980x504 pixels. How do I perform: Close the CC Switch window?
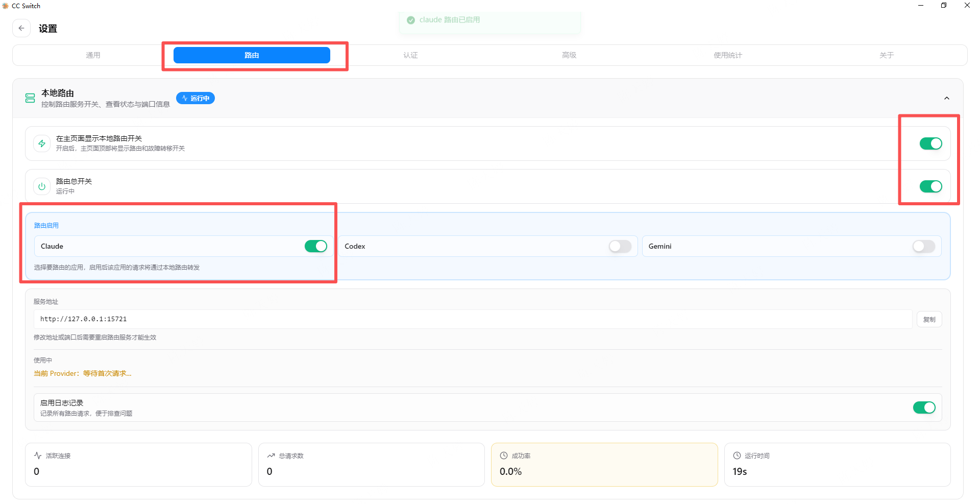pos(967,6)
